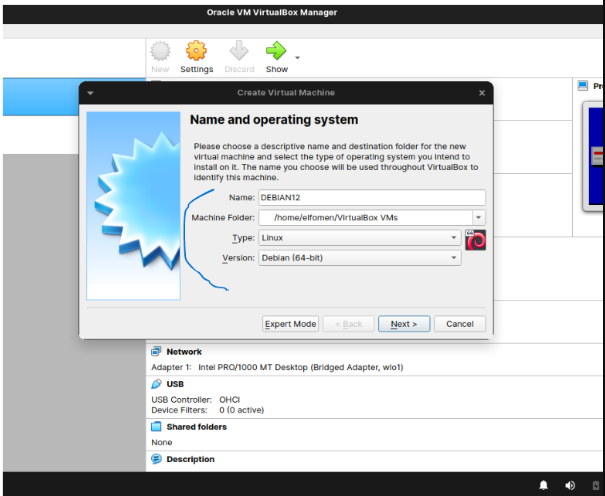
Task: Open the Create Virtual Machine title menu arrow
Action: coord(90,93)
